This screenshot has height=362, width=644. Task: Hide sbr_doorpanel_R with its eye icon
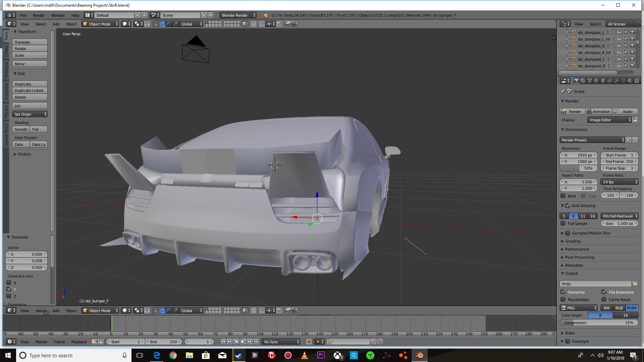pyautogui.click(x=619, y=66)
